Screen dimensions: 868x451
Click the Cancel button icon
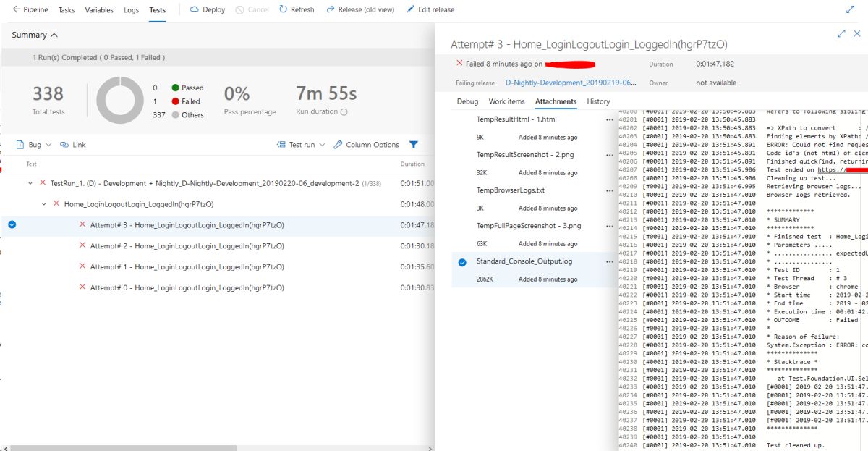(x=239, y=10)
